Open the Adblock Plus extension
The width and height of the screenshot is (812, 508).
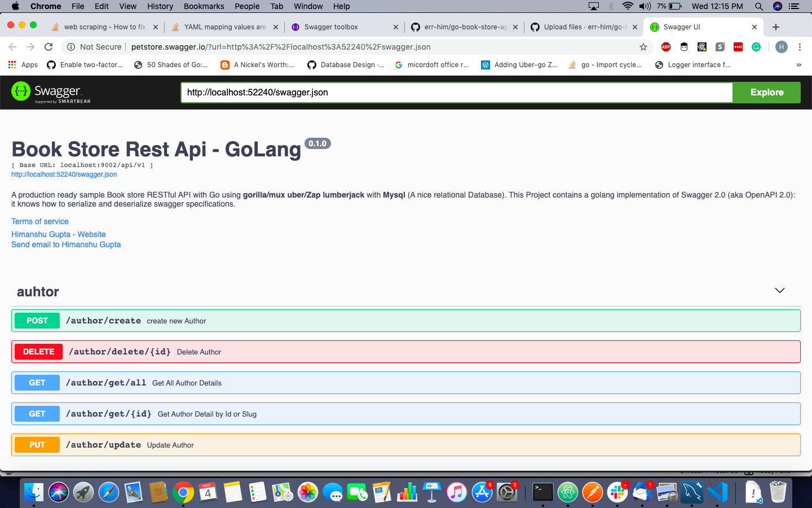tap(665, 47)
